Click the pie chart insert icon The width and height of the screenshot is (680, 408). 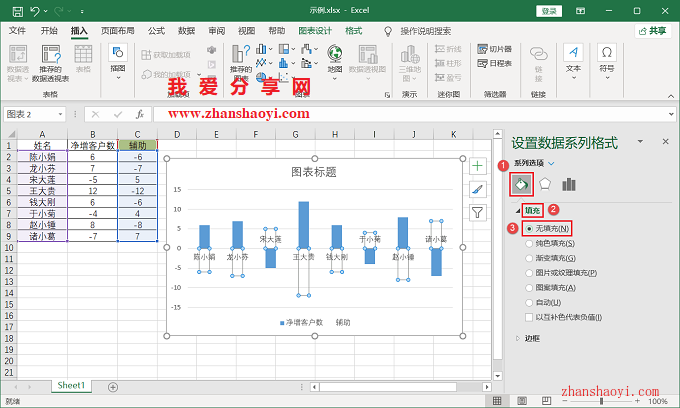[261, 77]
